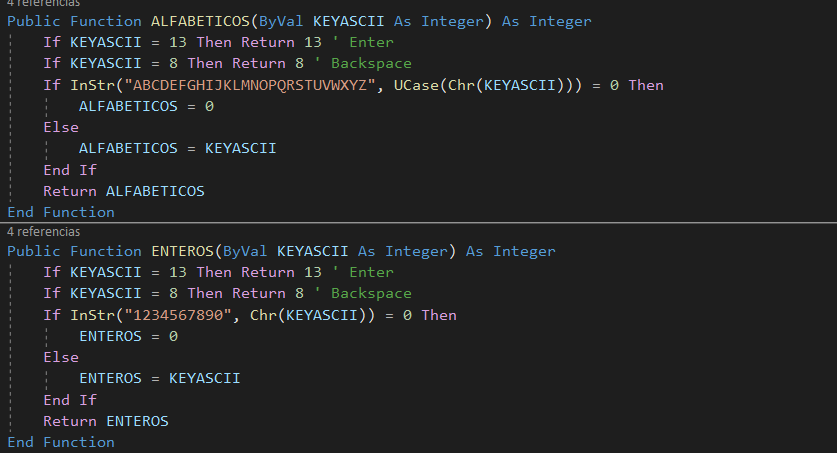Click ByVal keyword in ENTEROS declaration
The width and height of the screenshot is (837, 453).
(x=245, y=251)
